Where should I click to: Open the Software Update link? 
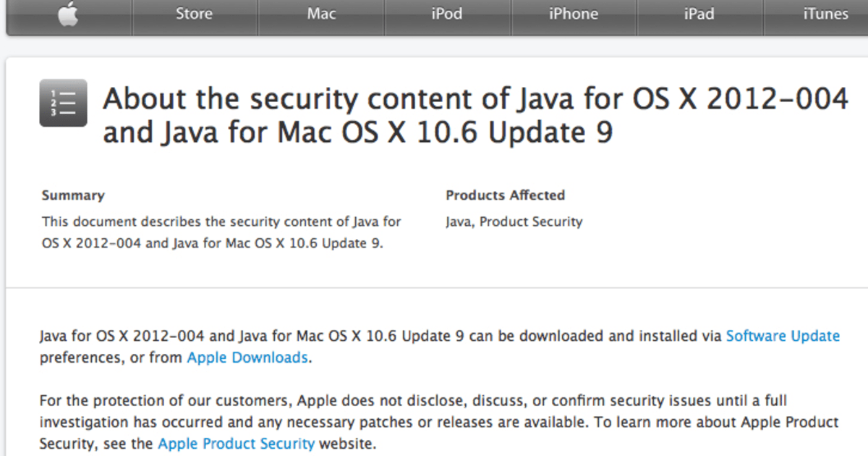[783, 336]
